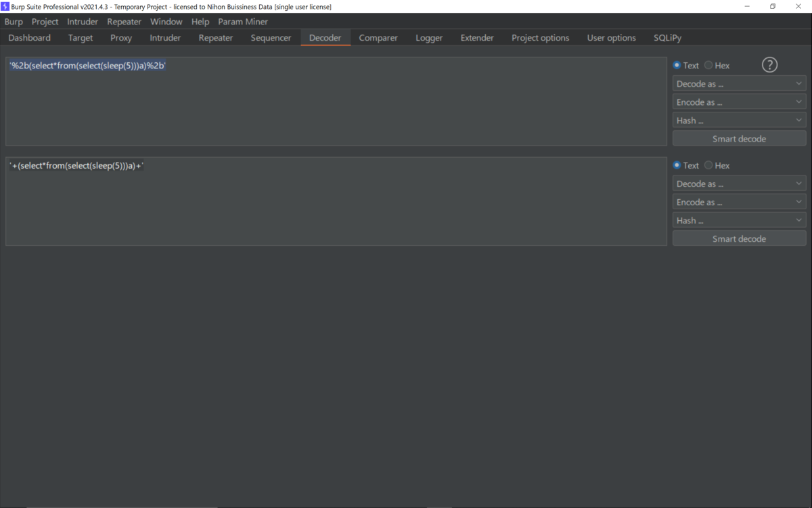The image size is (812, 508).
Task: Switch to the Logger tab
Action: tap(429, 38)
